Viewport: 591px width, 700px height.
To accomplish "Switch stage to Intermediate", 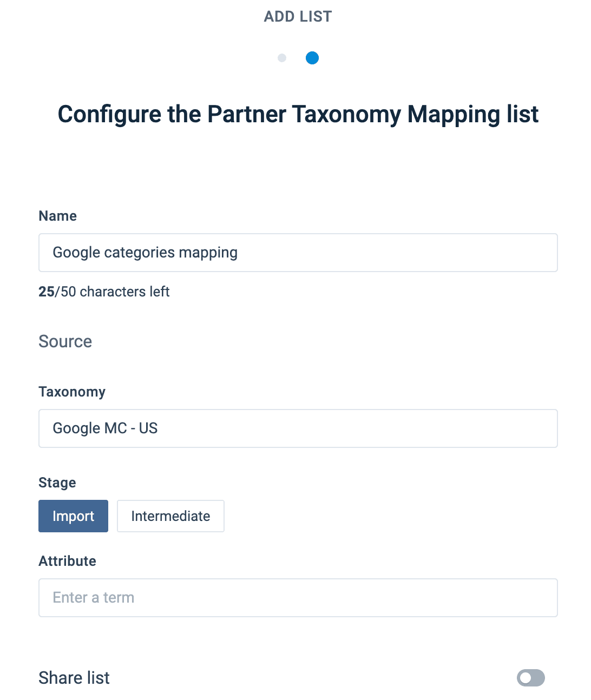I will 170,516.
